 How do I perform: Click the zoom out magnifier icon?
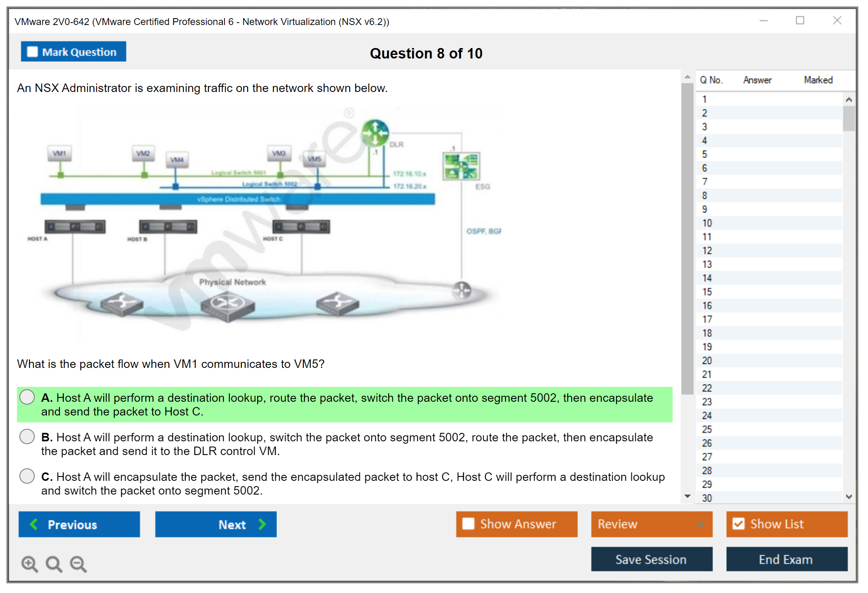click(x=78, y=564)
